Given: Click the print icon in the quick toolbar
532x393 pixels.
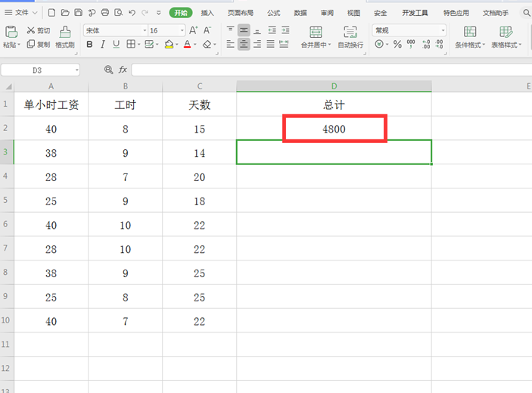Looking at the screenshot, I should (105, 13).
